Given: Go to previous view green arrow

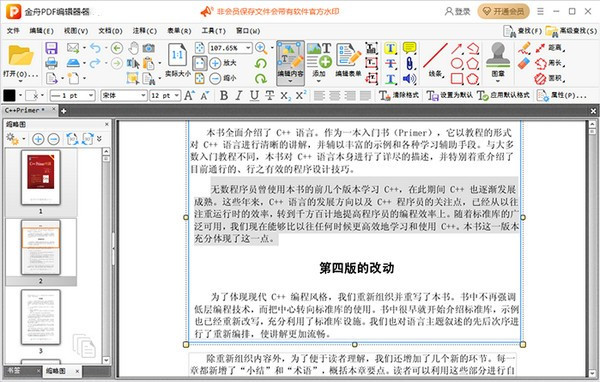Looking at the screenshot, I should (x=117, y=48).
